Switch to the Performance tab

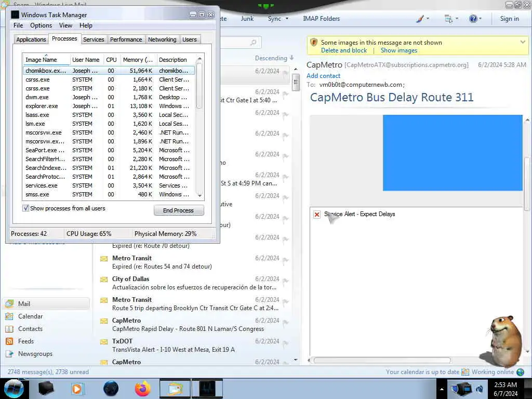click(126, 39)
